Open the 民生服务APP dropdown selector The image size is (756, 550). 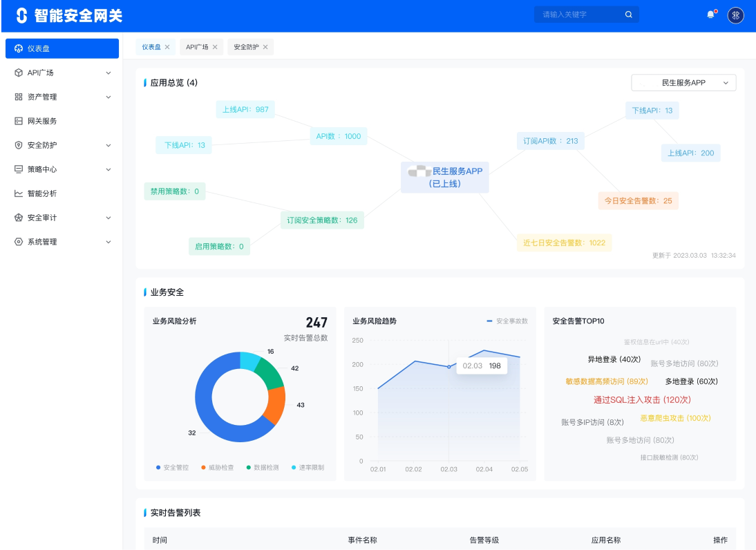pos(683,83)
